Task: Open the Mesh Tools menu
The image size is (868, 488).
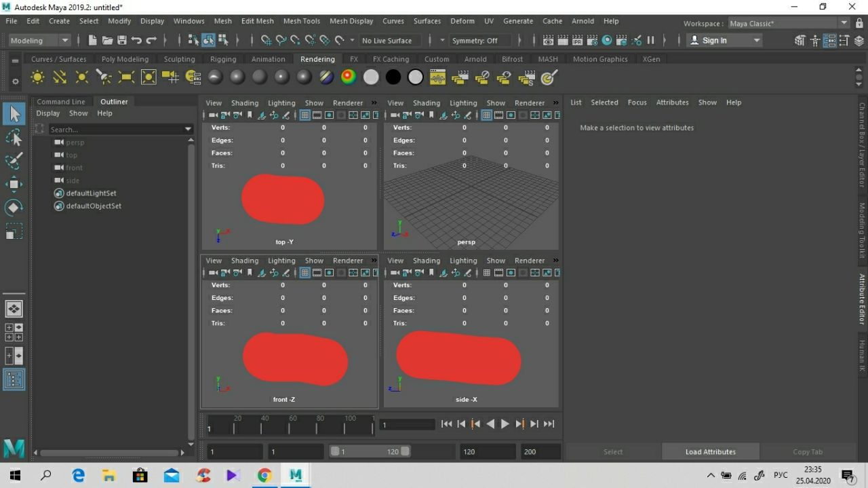Action: pyautogui.click(x=302, y=21)
